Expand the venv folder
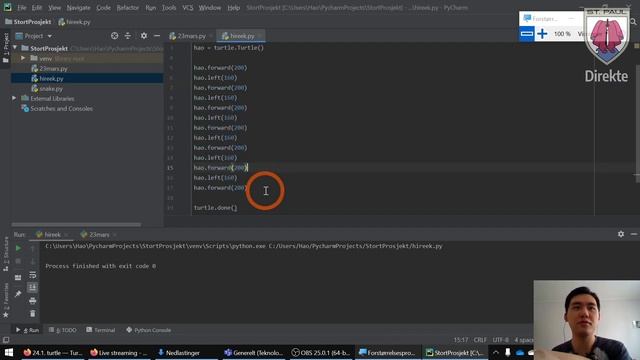 pos(23,58)
